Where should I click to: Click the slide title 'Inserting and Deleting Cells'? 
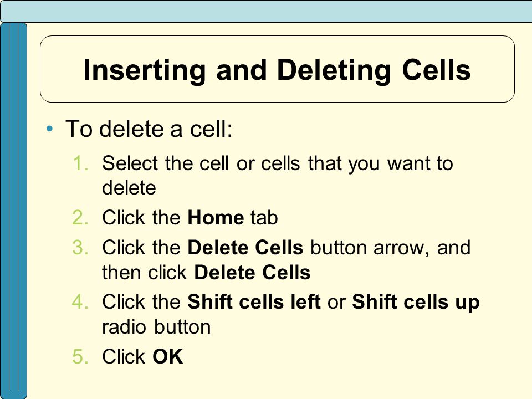[277, 70]
